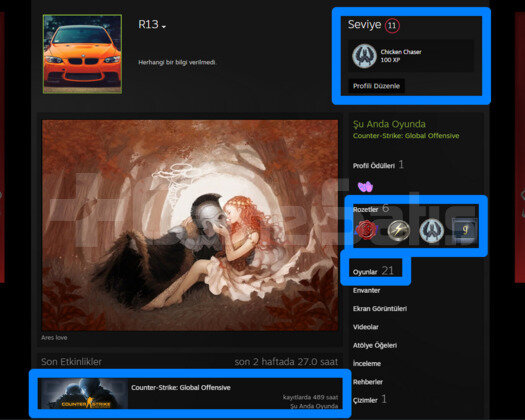525x420 pixels.
Task: Open the level 11 circle badge
Action: click(x=392, y=25)
